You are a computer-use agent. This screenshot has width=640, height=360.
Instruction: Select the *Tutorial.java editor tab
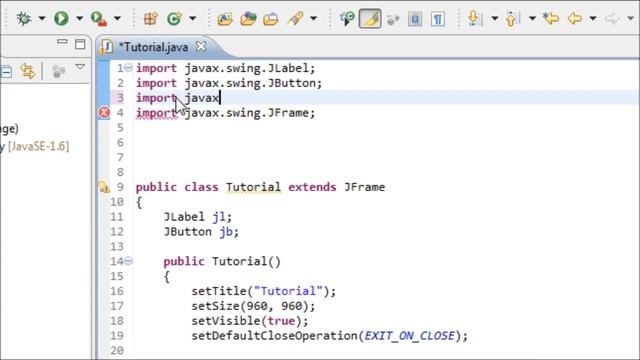tap(153, 47)
